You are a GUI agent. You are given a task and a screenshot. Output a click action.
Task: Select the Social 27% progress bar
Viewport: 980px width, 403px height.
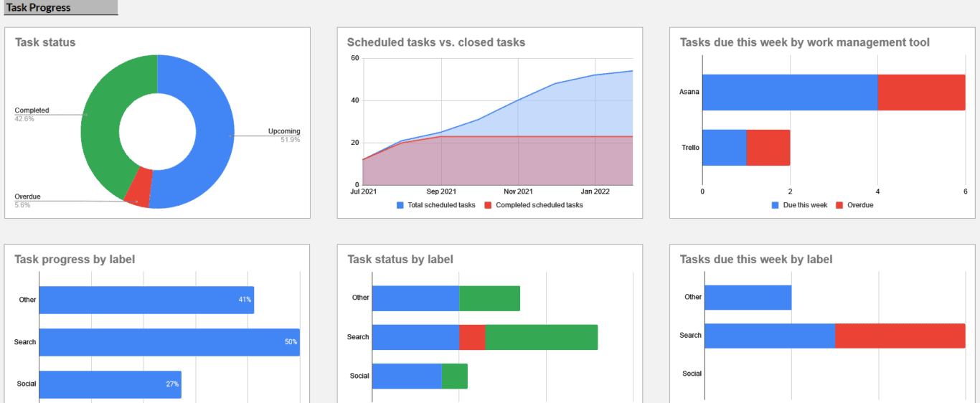[110, 384]
